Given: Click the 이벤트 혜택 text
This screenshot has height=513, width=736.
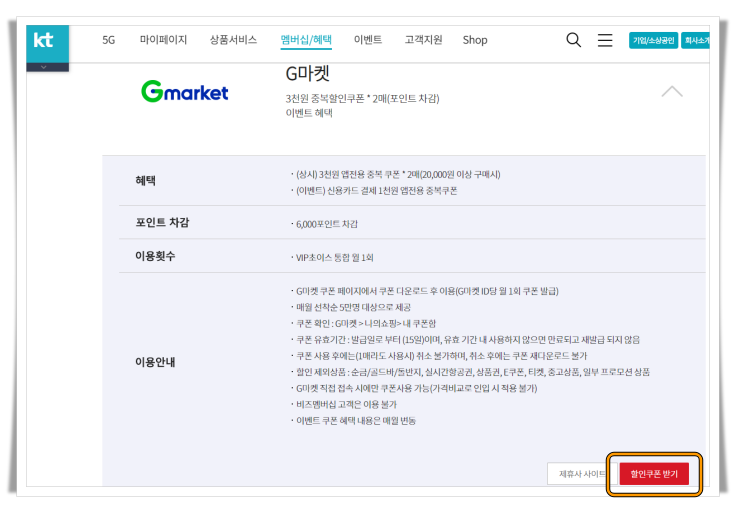Looking at the screenshot, I should pos(309,113).
